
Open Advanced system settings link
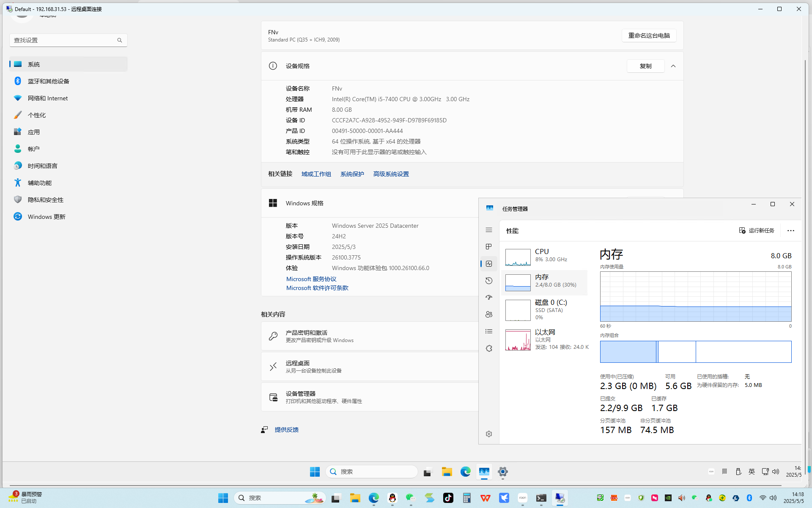coord(391,174)
